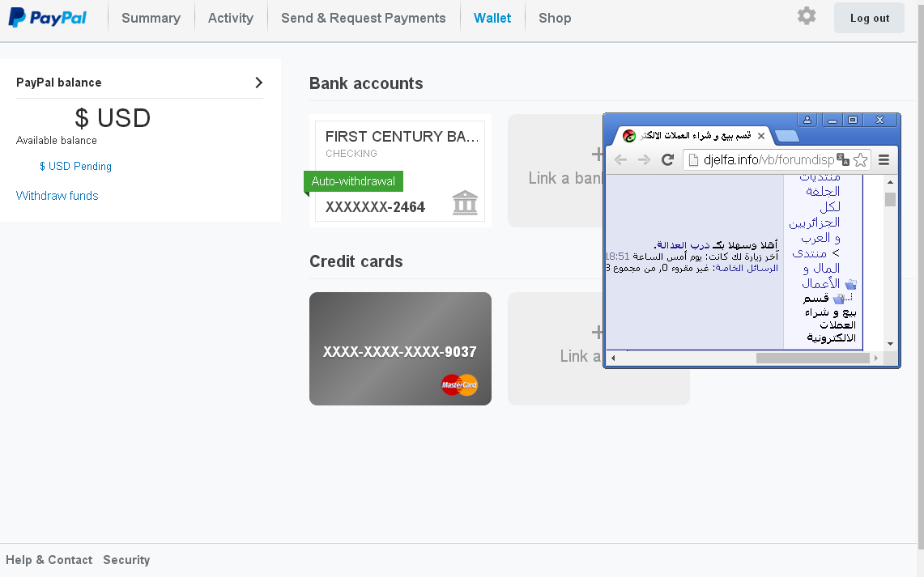Open the settings gear icon
This screenshot has width=924, height=577.
pos(807,16)
